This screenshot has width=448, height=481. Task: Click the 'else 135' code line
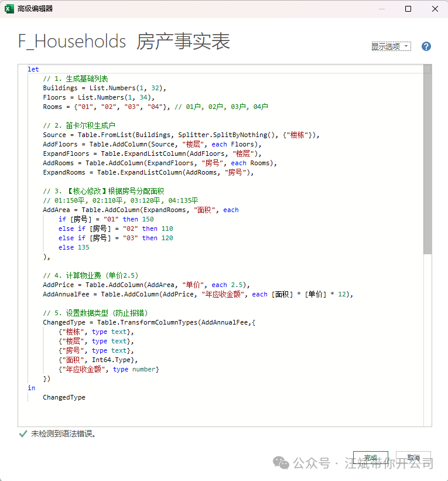pos(74,247)
